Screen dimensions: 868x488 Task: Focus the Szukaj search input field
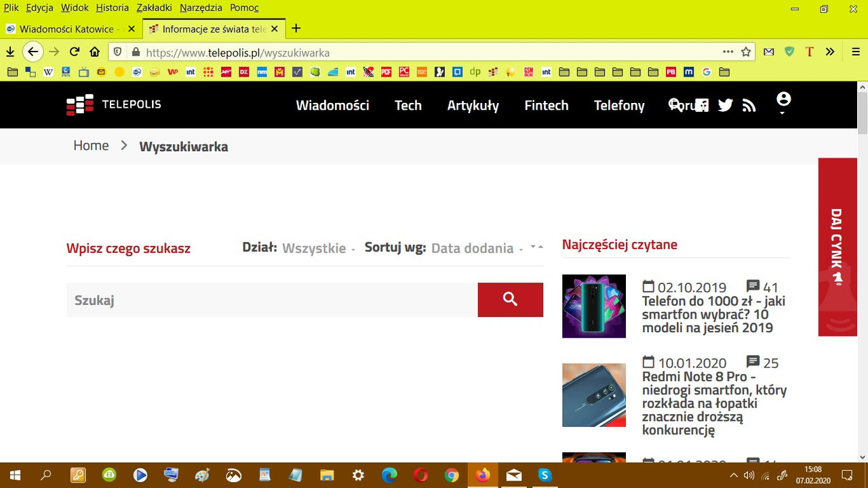tap(272, 300)
